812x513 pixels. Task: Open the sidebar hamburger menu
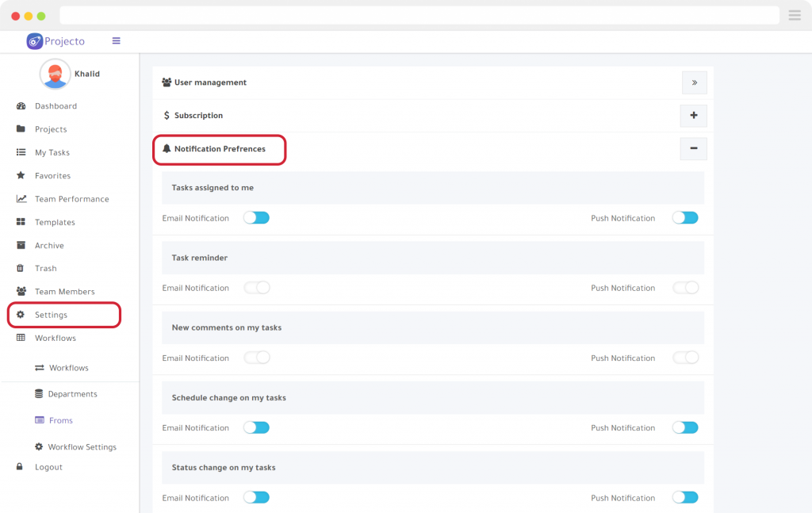pyautogui.click(x=116, y=40)
